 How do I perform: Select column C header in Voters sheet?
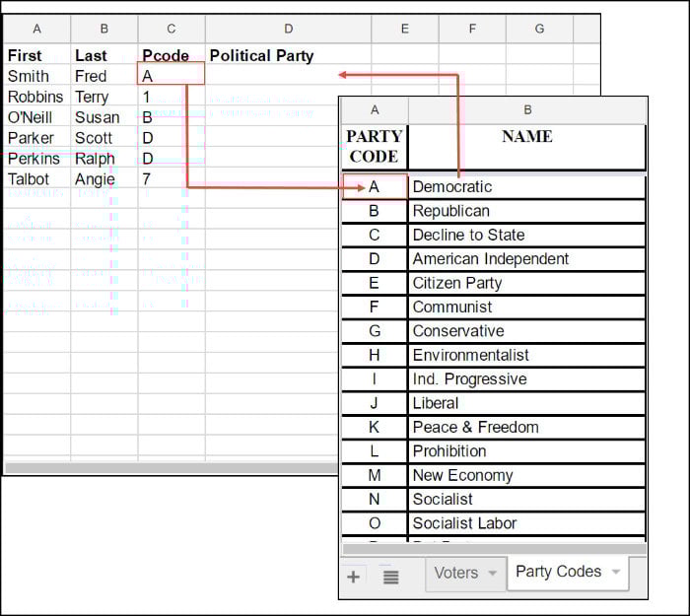(x=172, y=29)
